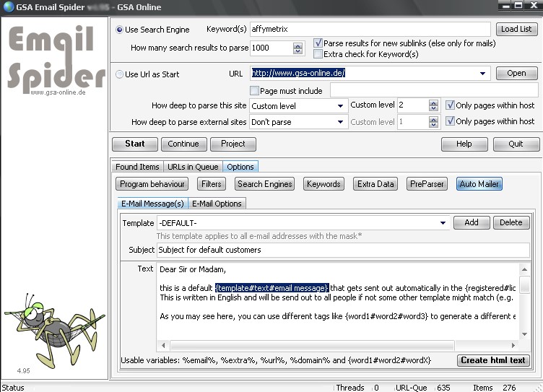Click the URL-Que value 635 in status bar
Screen dimensions: 543x392
(x=443, y=388)
